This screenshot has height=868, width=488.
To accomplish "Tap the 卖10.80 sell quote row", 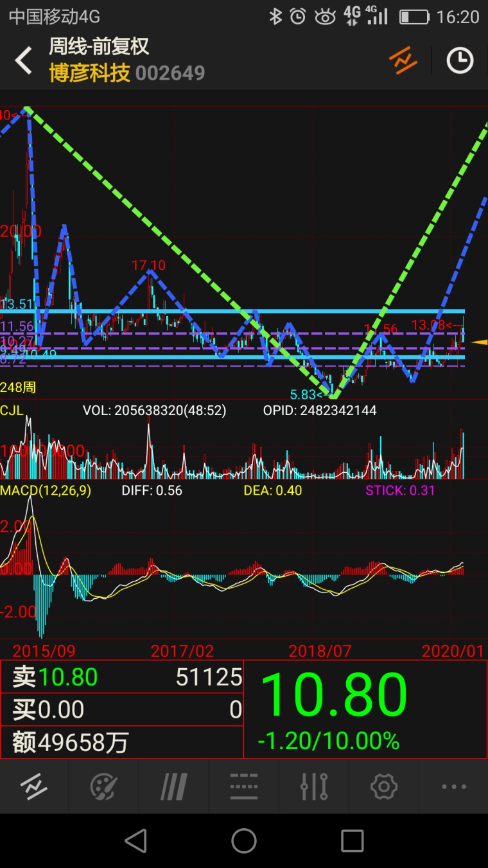I will tap(122, 677).
